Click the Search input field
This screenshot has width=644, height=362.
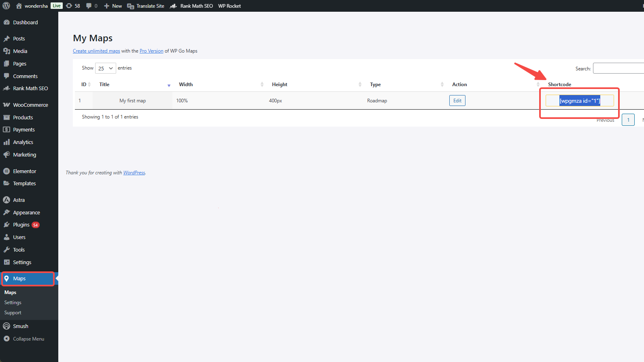618,68
